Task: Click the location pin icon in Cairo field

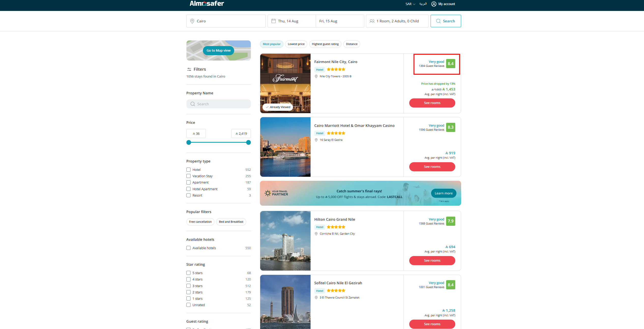Action: [x=192, y=21]
